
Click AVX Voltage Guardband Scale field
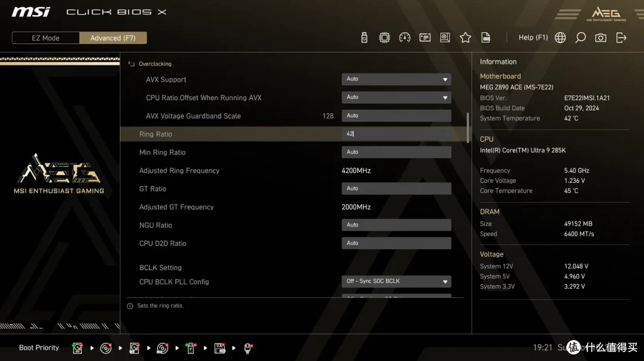[x=397, y=116]
